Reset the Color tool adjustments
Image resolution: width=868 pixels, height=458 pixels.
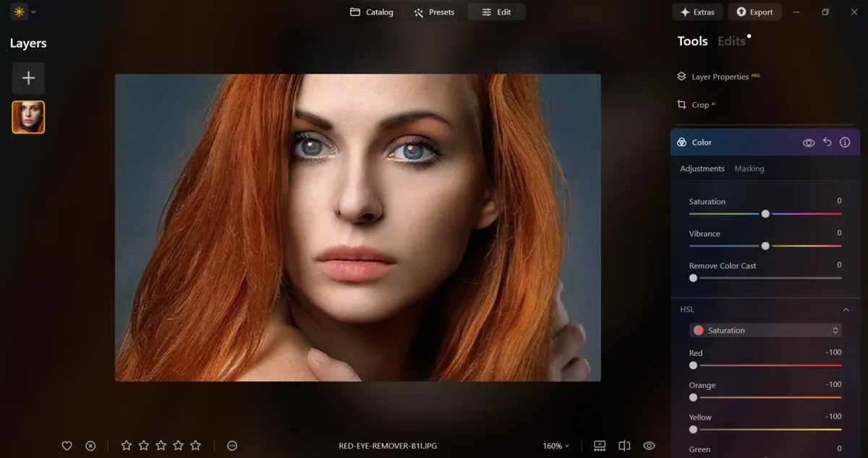pos(827,142)
